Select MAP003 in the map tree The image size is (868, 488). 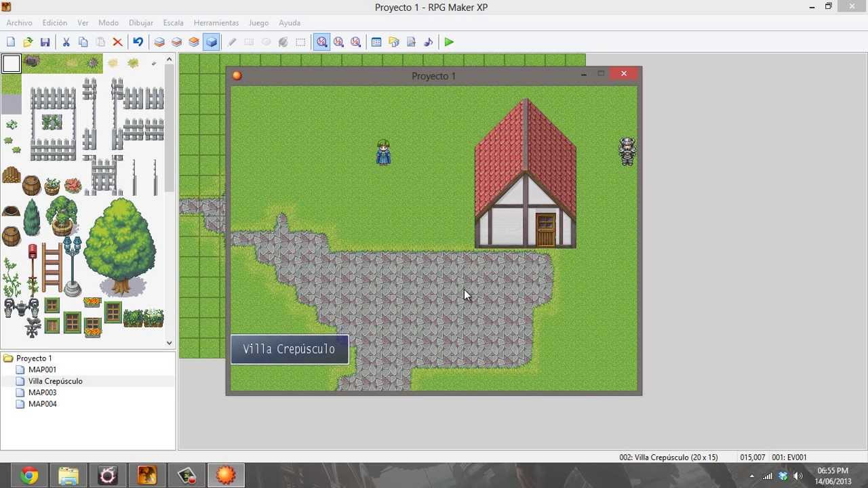(42, 393)
